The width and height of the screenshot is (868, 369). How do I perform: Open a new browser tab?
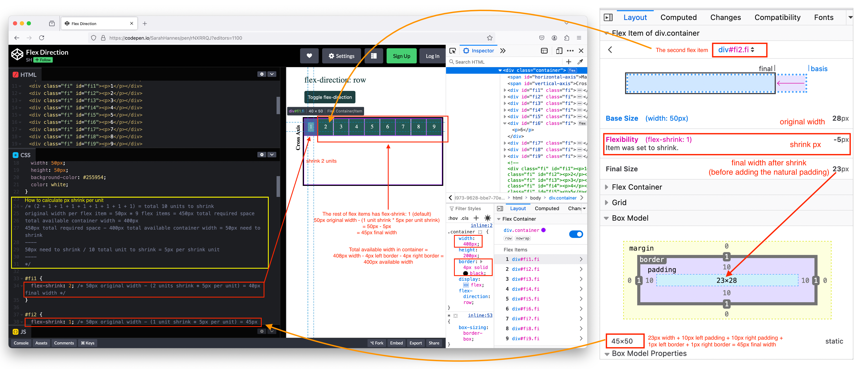click(144, 23)
